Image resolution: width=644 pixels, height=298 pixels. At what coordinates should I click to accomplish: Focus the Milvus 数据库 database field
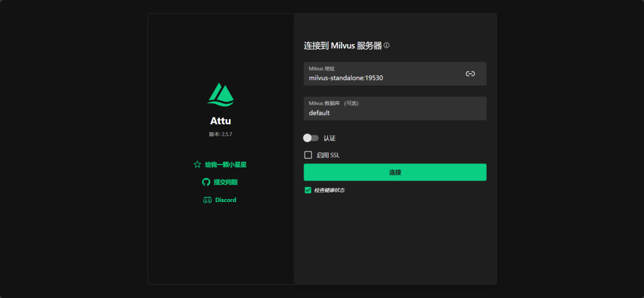pos(395,108)
